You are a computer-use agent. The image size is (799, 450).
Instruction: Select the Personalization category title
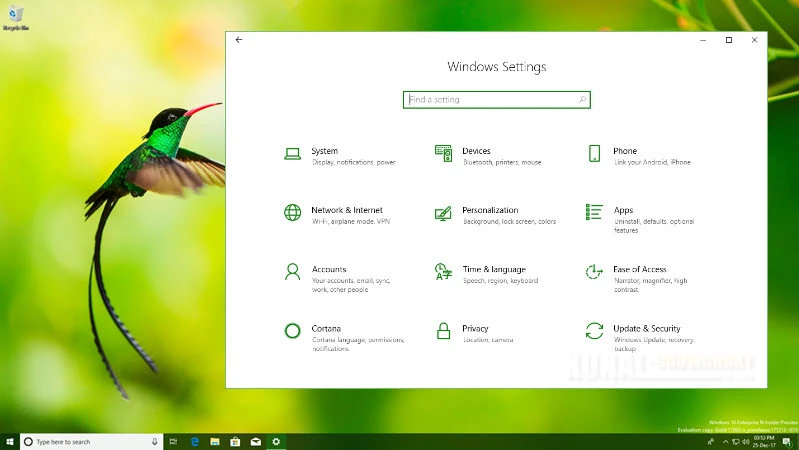pos(490,210)
